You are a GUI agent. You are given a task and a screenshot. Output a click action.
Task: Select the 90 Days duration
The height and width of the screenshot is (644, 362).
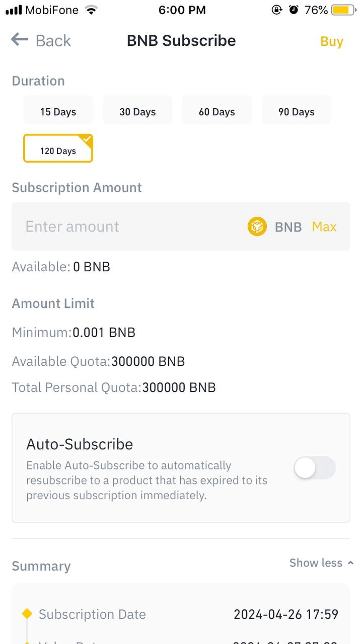[296, 111]
